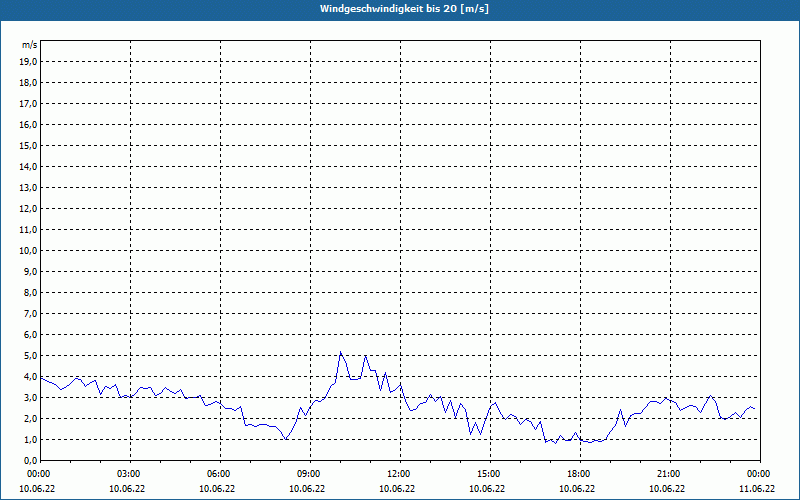Click the '16,0' y-axis value
The height and width of the screenshot is (500, 800).
tap(28, 124)
